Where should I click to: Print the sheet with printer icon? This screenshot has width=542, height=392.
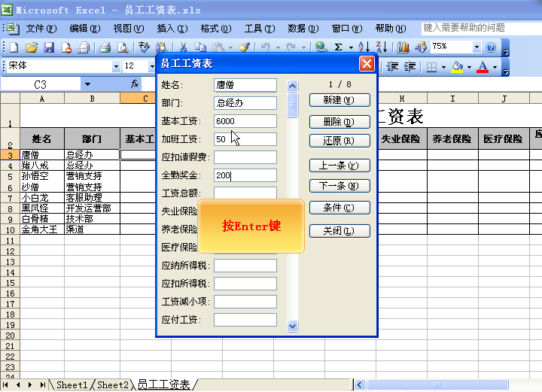[x=105, y=47]
